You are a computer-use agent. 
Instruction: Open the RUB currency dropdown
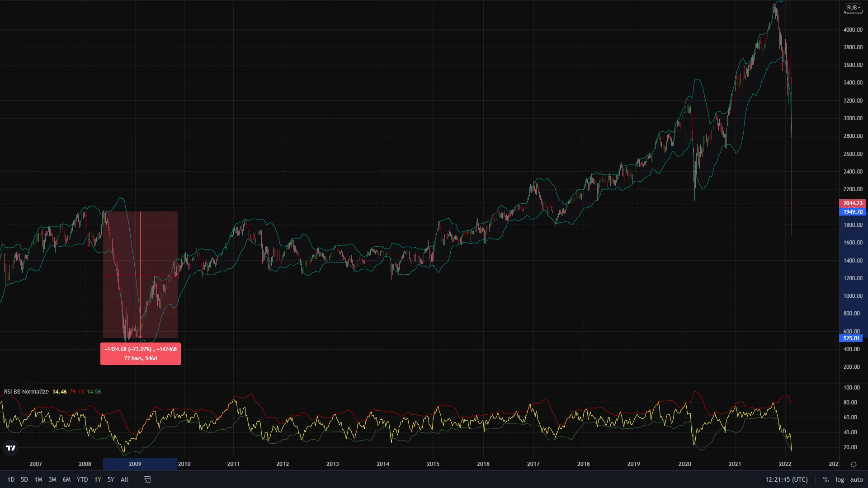click(854, 7)
